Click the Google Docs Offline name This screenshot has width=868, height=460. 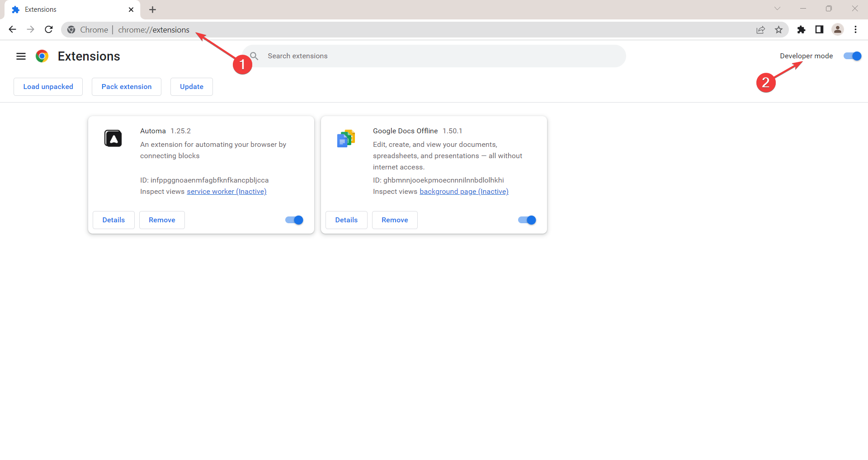pyautogui.click(x=405, y=131)
